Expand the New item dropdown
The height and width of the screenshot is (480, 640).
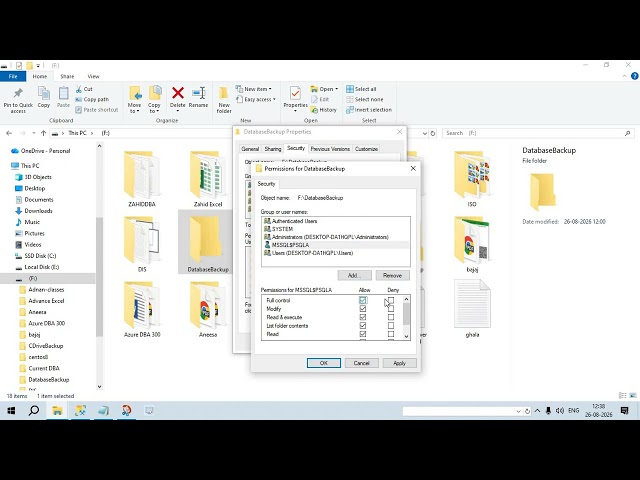pos(270,89)
